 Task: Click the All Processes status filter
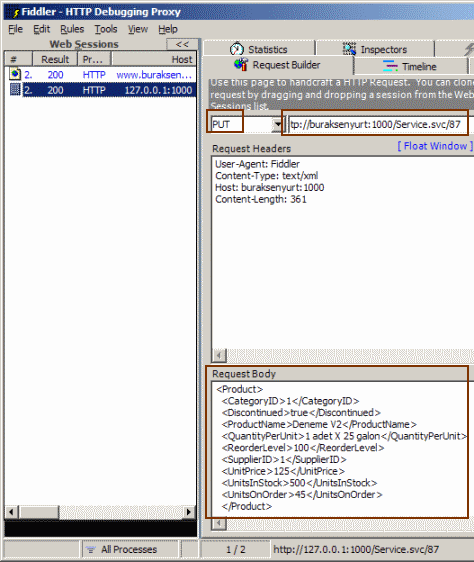[x=129, y=549]
